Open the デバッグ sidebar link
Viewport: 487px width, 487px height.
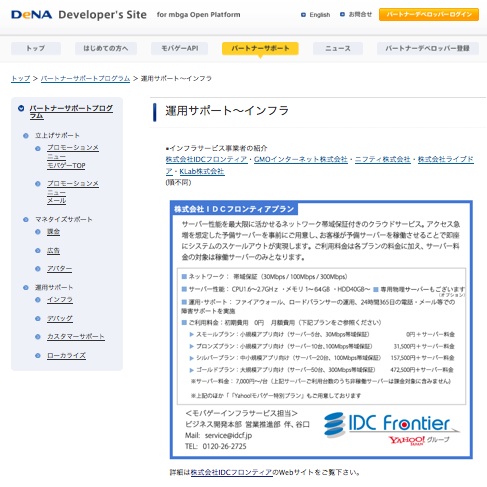(60, 319)
